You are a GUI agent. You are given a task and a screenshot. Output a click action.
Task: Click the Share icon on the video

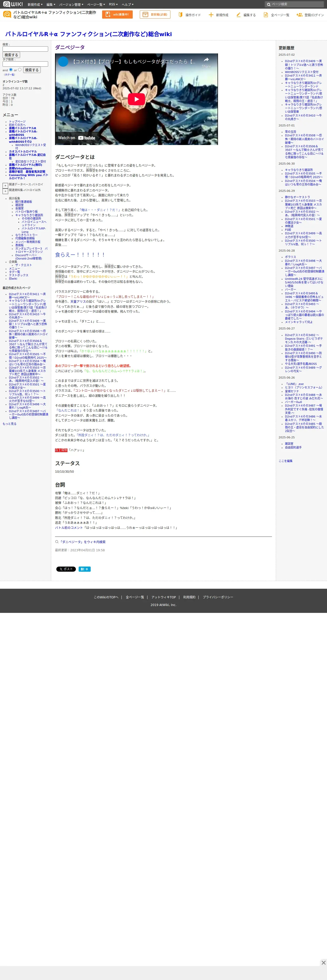pos(206,62)
